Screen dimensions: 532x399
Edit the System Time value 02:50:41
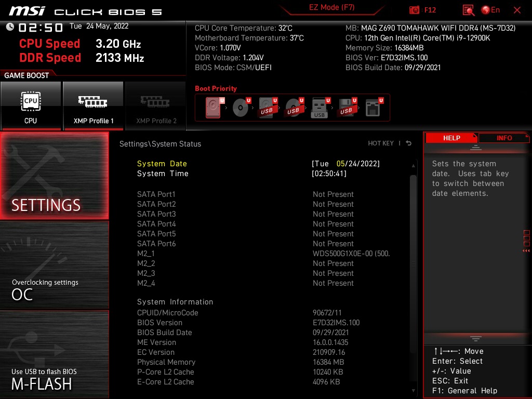tap(329, 174)
